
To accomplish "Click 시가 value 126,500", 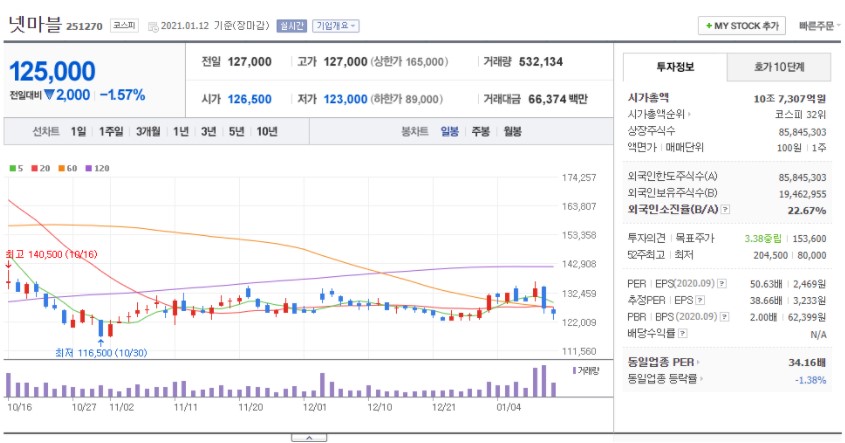I will 250,99.
